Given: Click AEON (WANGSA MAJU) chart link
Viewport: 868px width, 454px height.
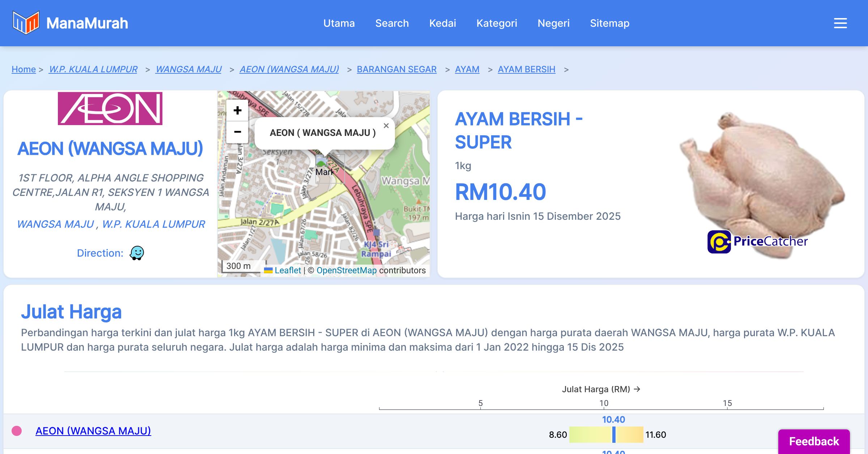Looking at the screenshot, I should (93, 431).
